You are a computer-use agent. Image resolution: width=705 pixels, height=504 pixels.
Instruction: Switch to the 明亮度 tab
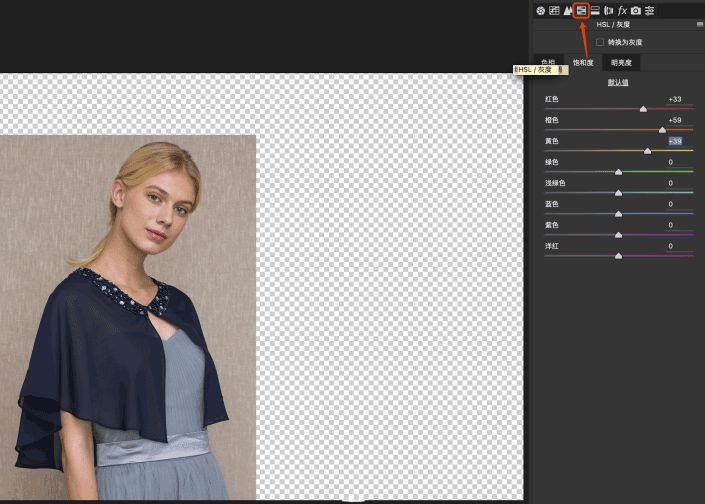pyautogui.click(x=621, y=62)
